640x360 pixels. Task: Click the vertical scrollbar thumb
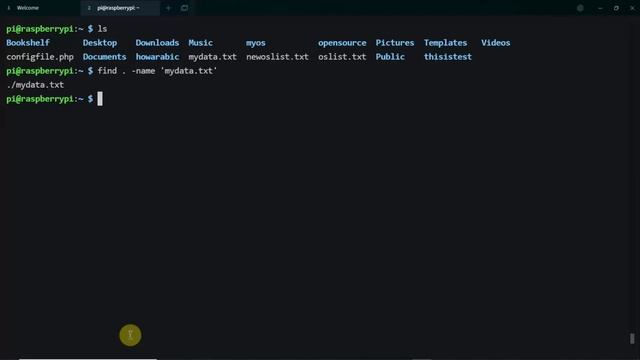[632, 338]
